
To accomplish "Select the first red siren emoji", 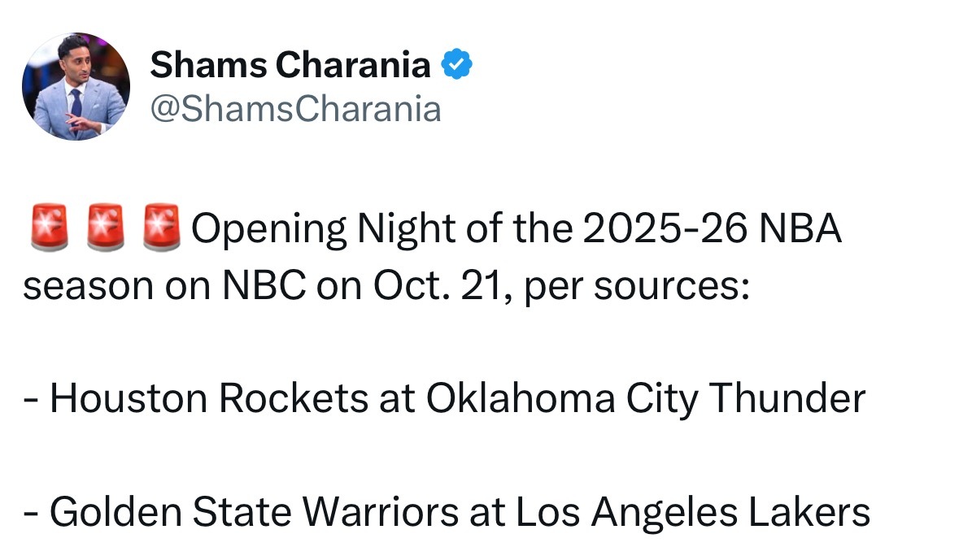I will coord(50,228).
